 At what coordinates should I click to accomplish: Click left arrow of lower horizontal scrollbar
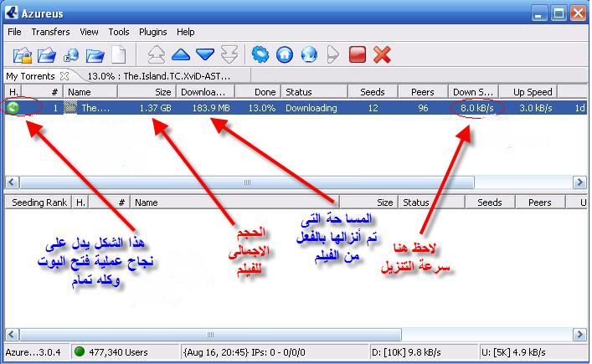pos(12,334)
